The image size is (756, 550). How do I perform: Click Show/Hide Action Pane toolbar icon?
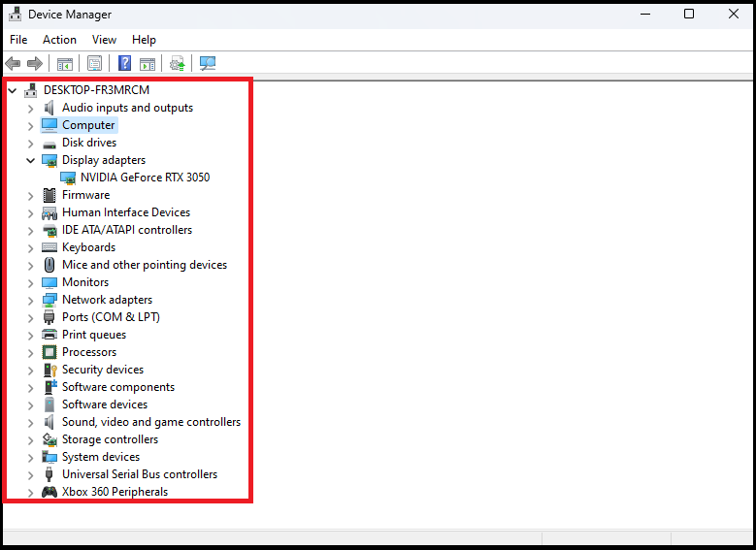(148, 63)
